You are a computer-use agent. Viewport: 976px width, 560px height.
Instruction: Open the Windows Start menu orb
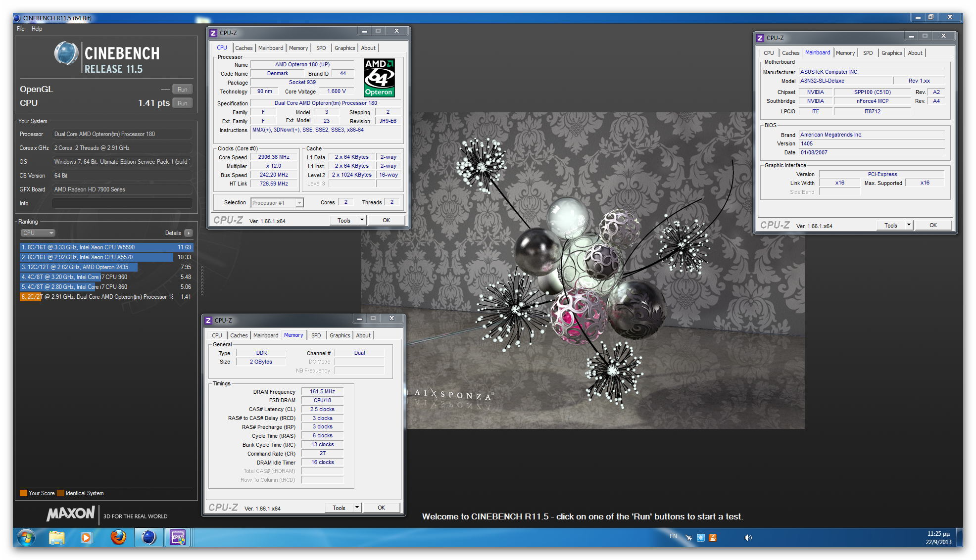point(26,537)
